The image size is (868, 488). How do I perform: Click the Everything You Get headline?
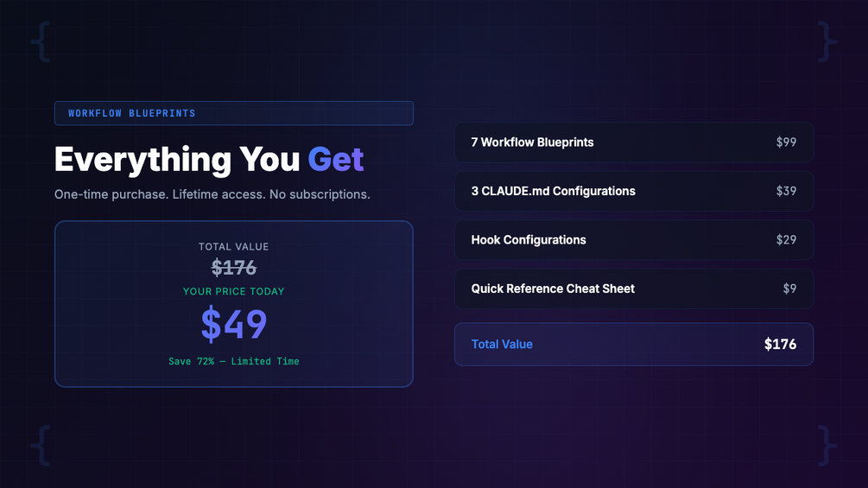click(209, 160)
